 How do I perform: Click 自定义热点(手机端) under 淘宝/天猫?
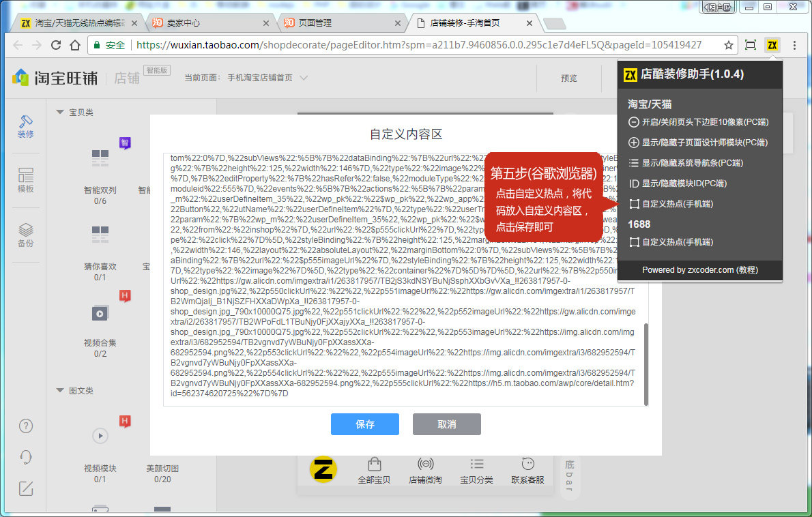tap(671, 204)
